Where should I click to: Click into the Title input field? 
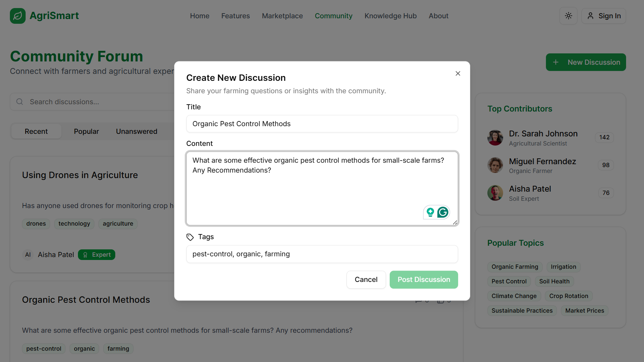click(322, 124)
